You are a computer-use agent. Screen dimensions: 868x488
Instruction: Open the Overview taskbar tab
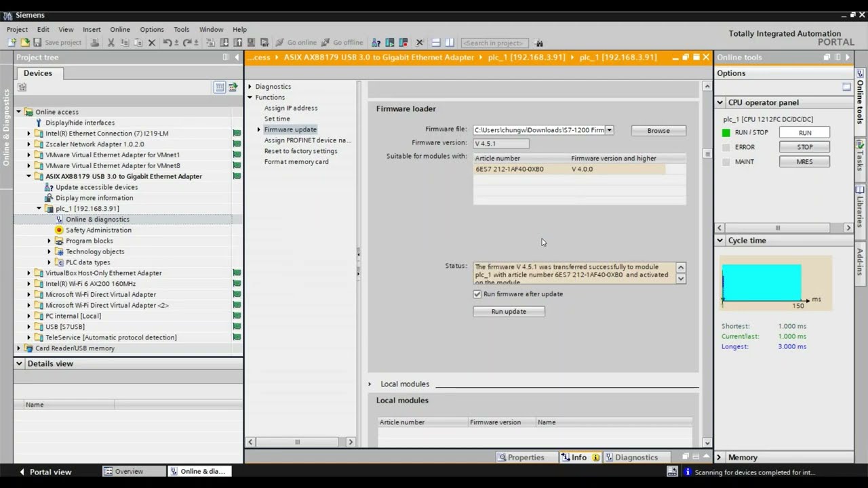click(134, 472)
